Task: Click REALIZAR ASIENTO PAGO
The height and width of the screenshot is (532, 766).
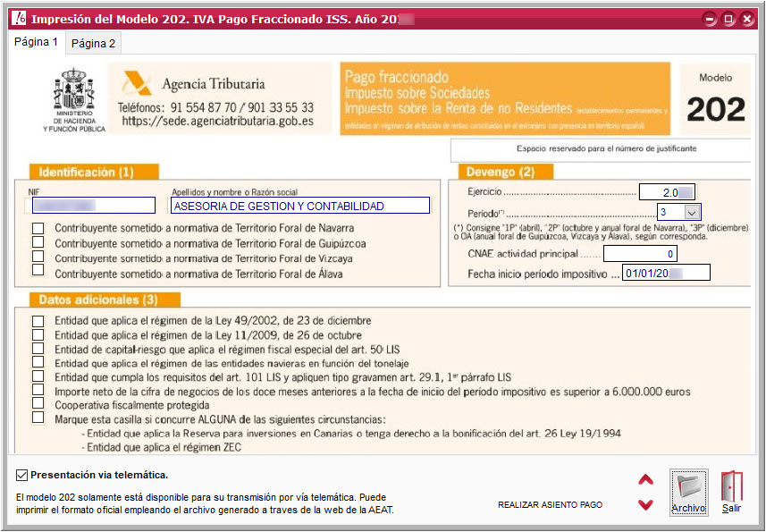Action: [x=550, y=505]
